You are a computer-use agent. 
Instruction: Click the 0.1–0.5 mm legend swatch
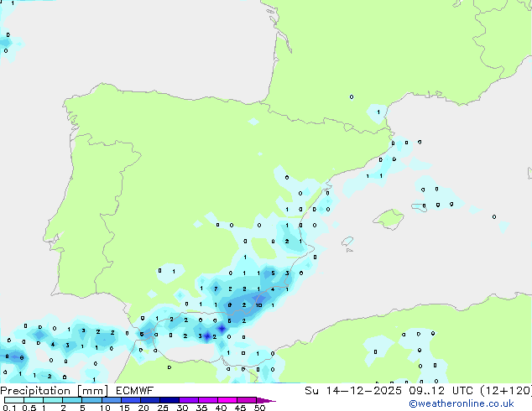coord(14,400)
